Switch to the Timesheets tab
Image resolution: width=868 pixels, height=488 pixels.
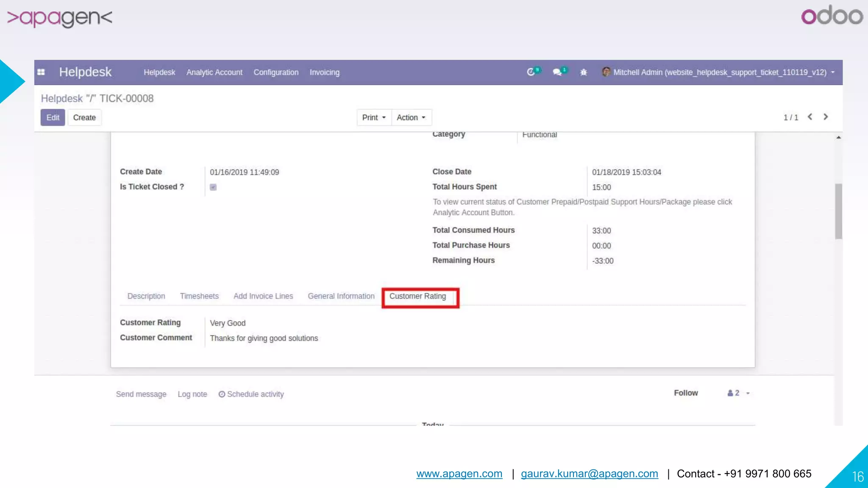pyautogui.click(x=199, y=296)
